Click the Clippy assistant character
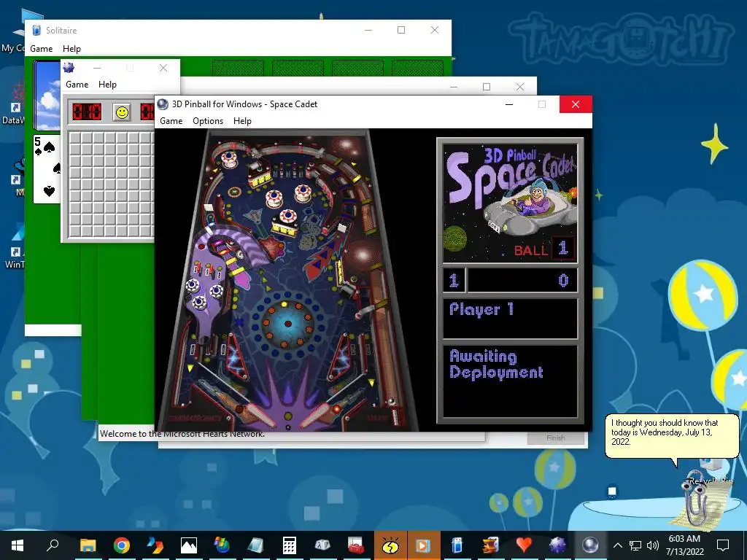Screen dimensions: 747x560 [700, 498]
